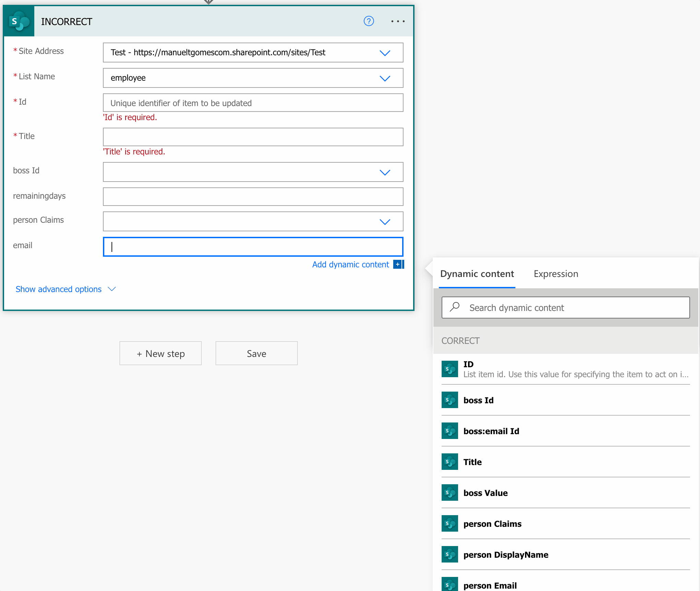Select the Dynamic content tab
This screenshot has width=700, height=591.
pos(477,274)
